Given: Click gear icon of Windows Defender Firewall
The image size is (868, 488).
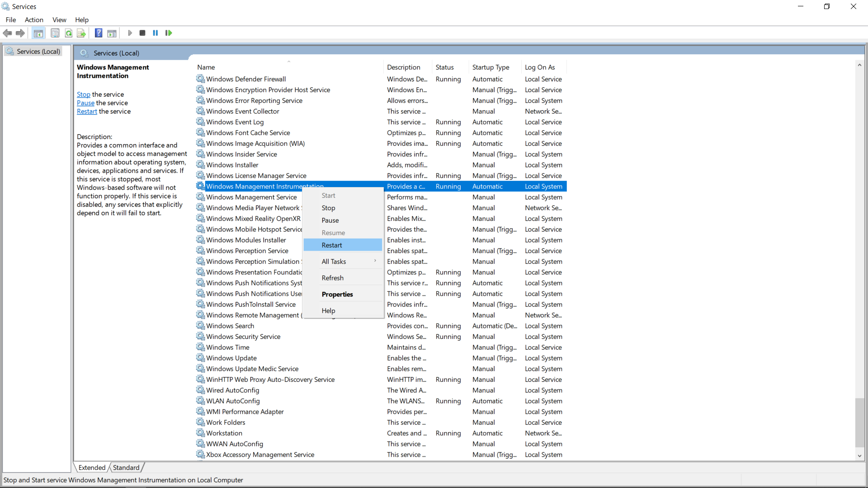Looking at the screenshot, I should pyautogui.click(x=200, y=79).
